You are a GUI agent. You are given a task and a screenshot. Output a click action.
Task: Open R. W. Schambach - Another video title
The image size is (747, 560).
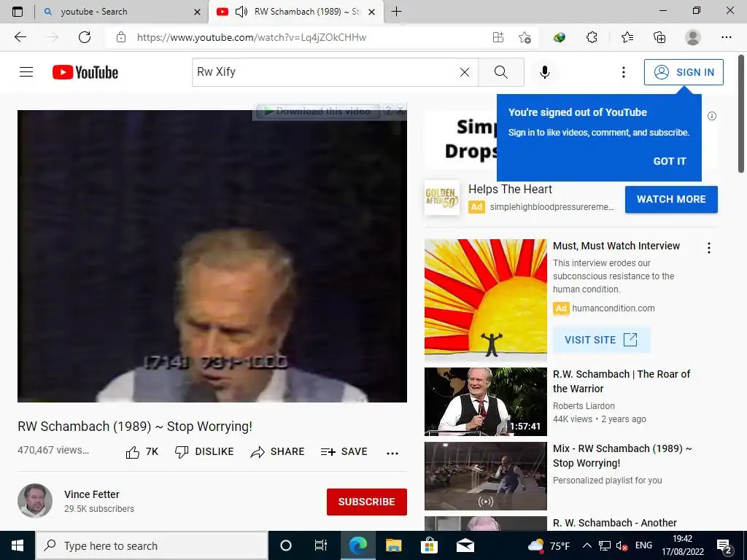pyautogui.click(x=614, y=523)
